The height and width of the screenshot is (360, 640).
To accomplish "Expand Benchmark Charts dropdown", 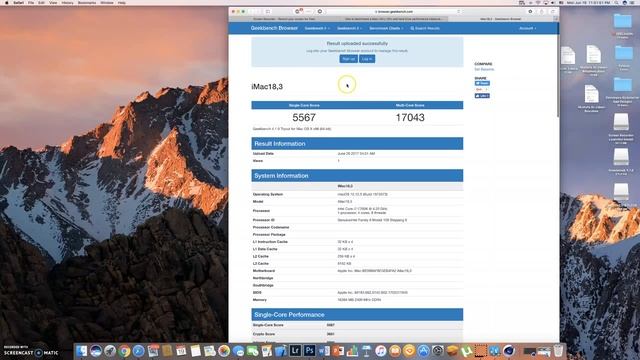I will coord(386,28).
